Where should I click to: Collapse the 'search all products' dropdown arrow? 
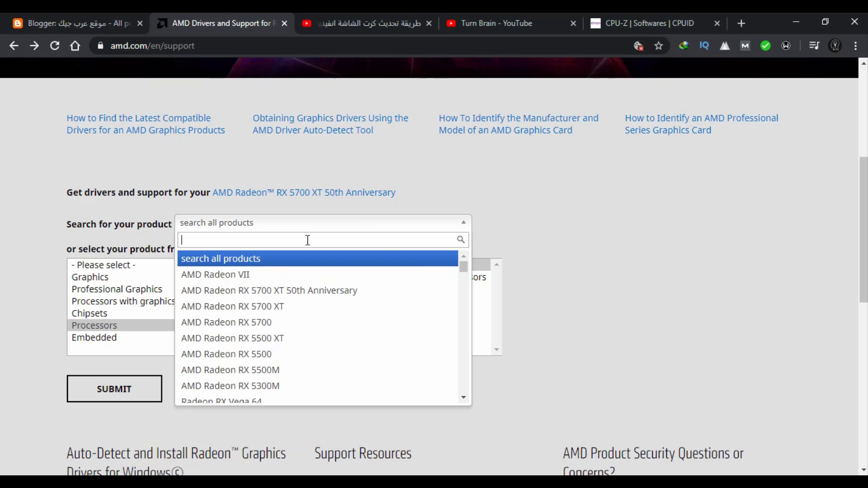pos(463,222)
